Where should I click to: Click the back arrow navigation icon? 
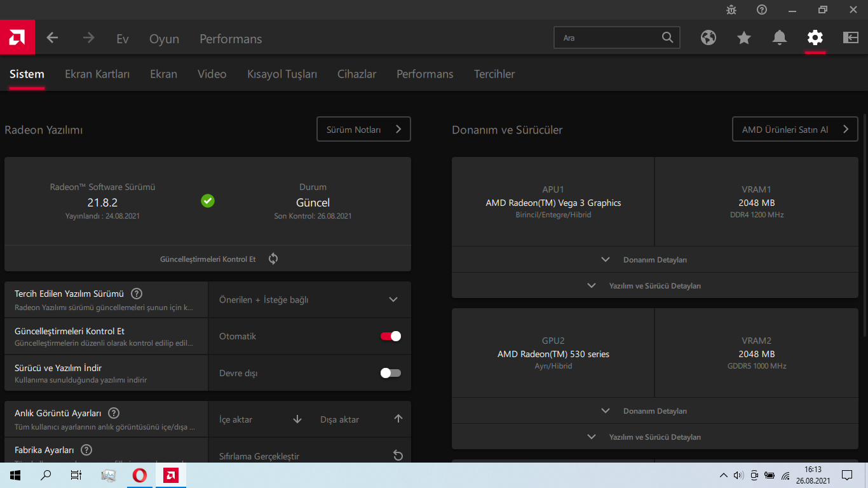(52, 38)
